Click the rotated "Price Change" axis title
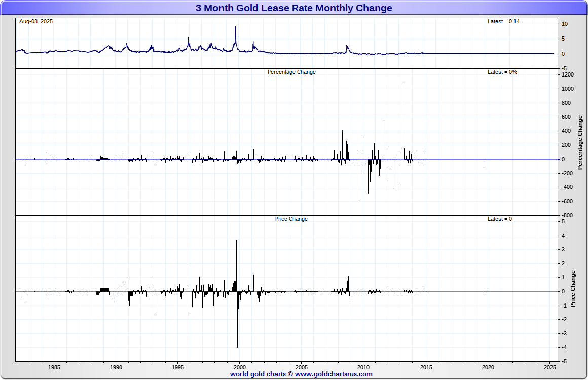The width and height of the screenshot is (588, 380). [573, 289]
